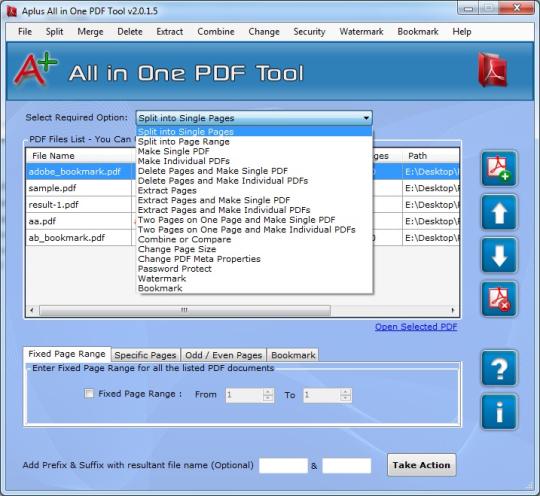Switch to Specific Pages tab
Image resolution: width=540 pixels, height=496 pixels.
[x=145, y=355]
